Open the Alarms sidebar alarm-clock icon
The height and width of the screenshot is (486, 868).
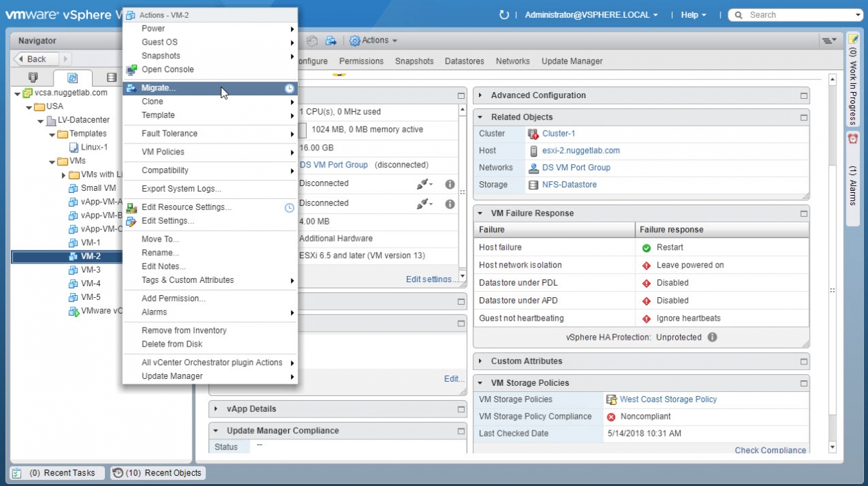pyautogui.click(x=853, y=139)
